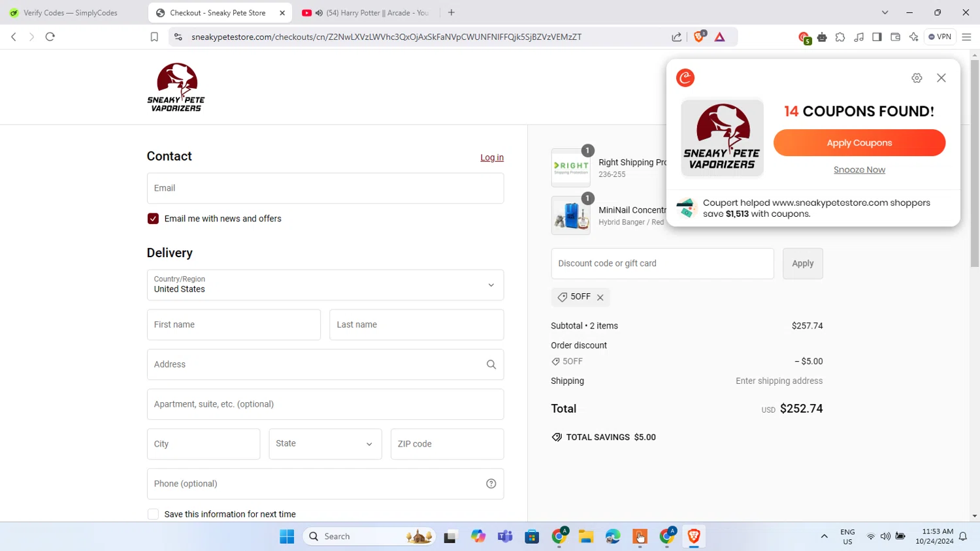Image resolution: width=980 pixels, height=551 pixels.
Task: Open Brave Shields lion icon
Action: point(700,37)
